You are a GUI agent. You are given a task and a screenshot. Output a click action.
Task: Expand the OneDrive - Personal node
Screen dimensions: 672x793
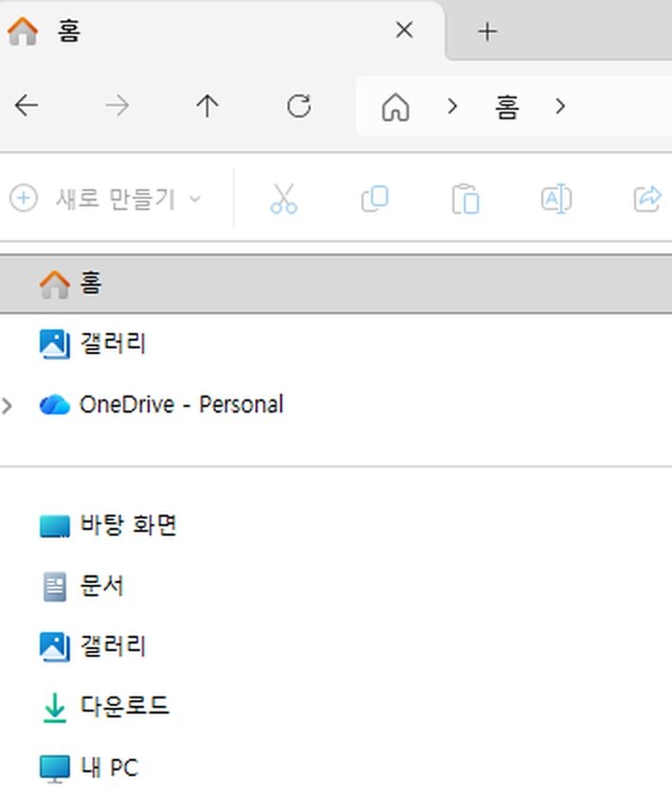point(7,406)
